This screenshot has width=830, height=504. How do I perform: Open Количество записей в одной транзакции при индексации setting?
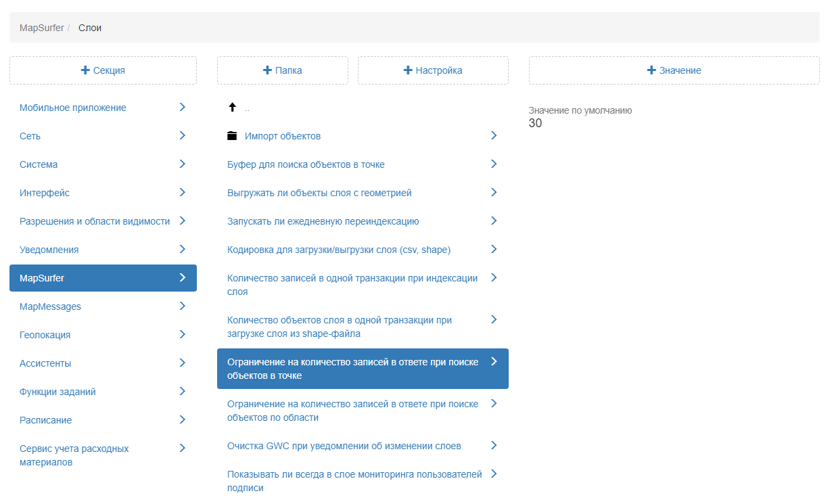click(x=363, y=285)
